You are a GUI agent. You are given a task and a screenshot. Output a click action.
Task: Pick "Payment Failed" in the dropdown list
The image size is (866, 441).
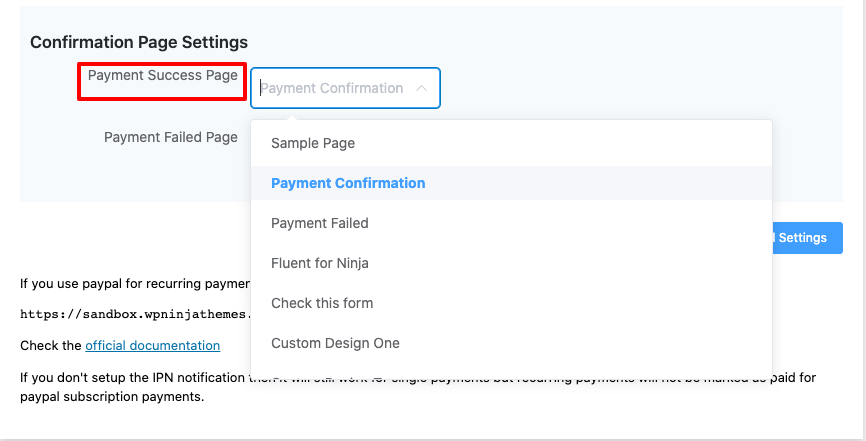coord(319,223)
